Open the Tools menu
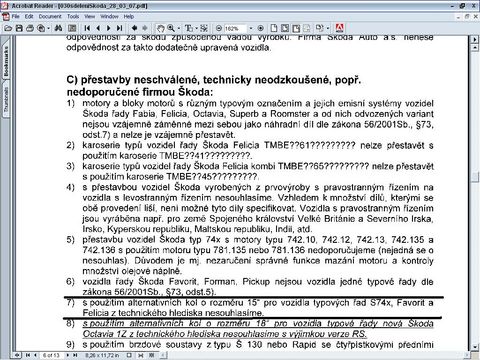Screen dimensions: 480x360 (73, 16)
